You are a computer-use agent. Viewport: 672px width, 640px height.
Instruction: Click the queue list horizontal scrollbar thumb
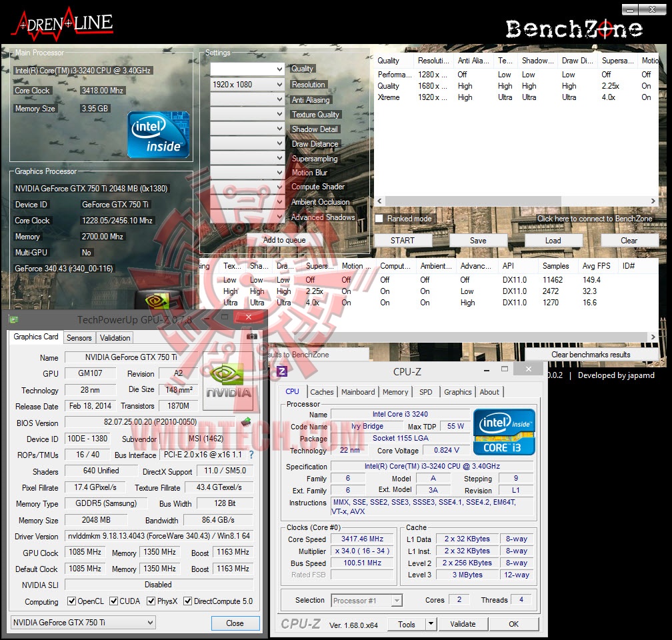(473, 201)
